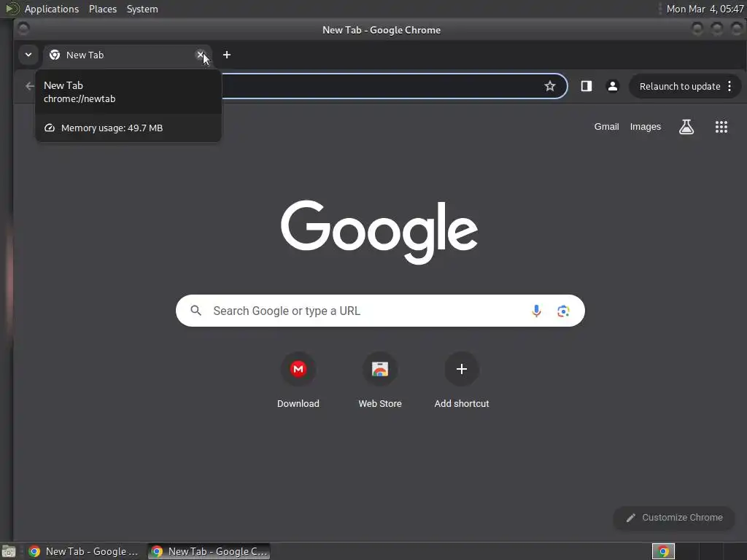The image size is (747, 560).
Task: Open the profile avatar menu
Action: coord(613,86)
